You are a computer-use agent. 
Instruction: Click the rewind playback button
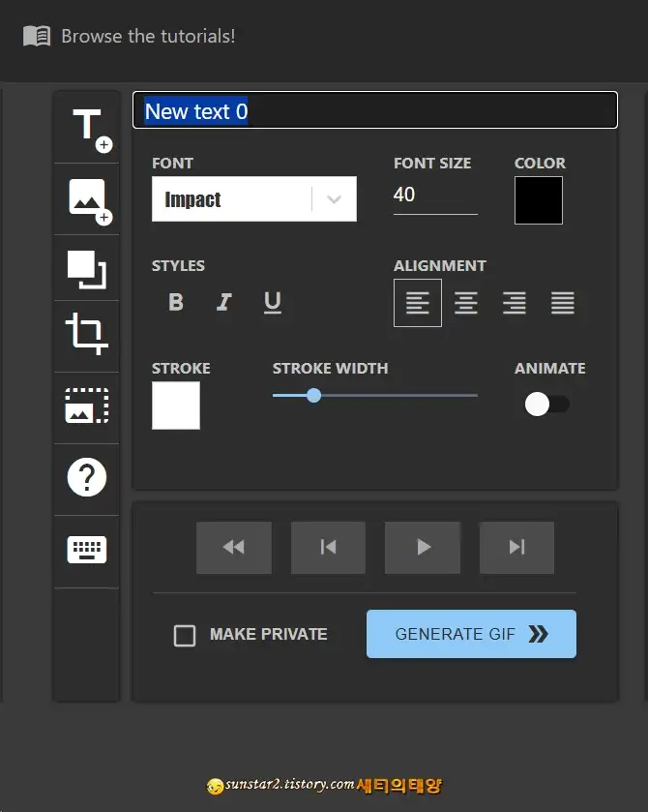[x=234, y=548]
